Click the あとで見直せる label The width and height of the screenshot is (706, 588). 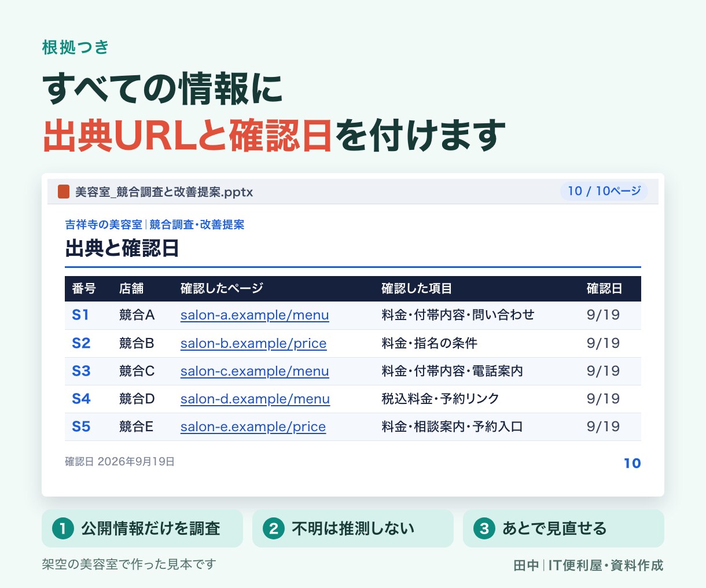pyautogui.click(x=554, y=528)
